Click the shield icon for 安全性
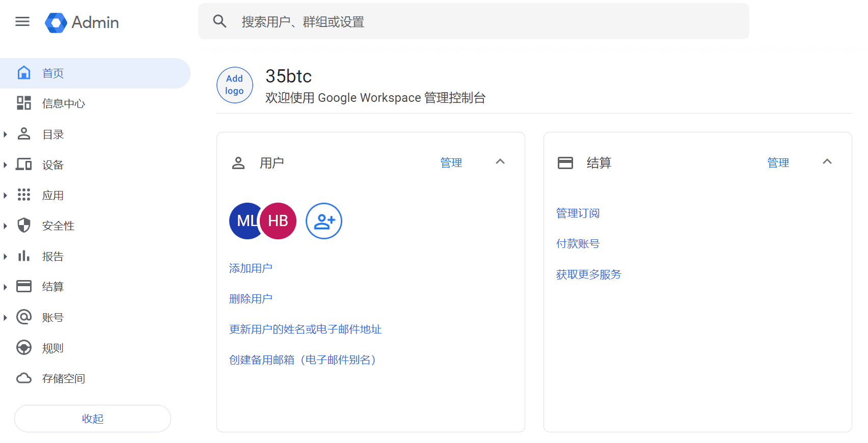The height and width of the screenshot is (443, 868). pyautogui.click(x=24, y=226)
